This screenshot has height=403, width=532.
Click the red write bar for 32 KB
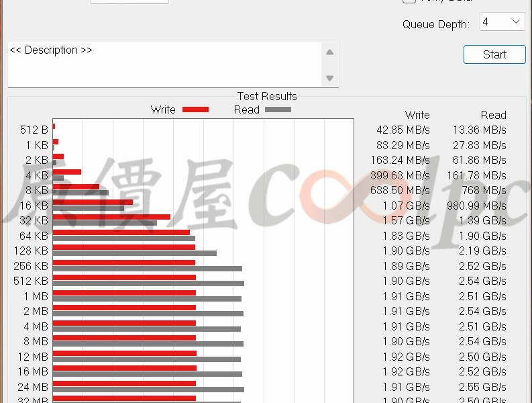(x=111, y=217)
